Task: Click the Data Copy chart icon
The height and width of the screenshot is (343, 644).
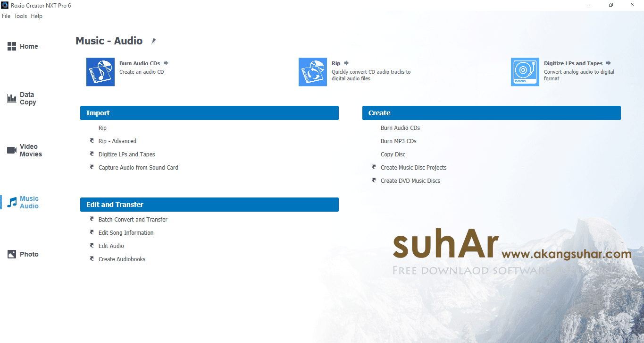Action: pyautogui.click(x=12, y=98)
